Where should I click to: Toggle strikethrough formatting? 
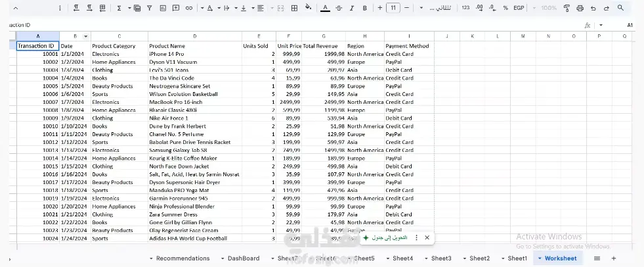339,8
